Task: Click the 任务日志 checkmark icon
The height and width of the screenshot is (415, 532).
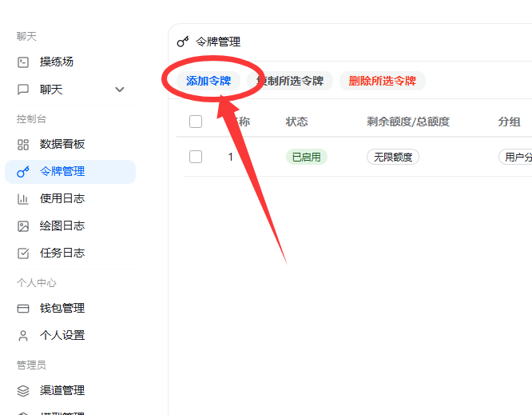Action: [x=23, y=253]
